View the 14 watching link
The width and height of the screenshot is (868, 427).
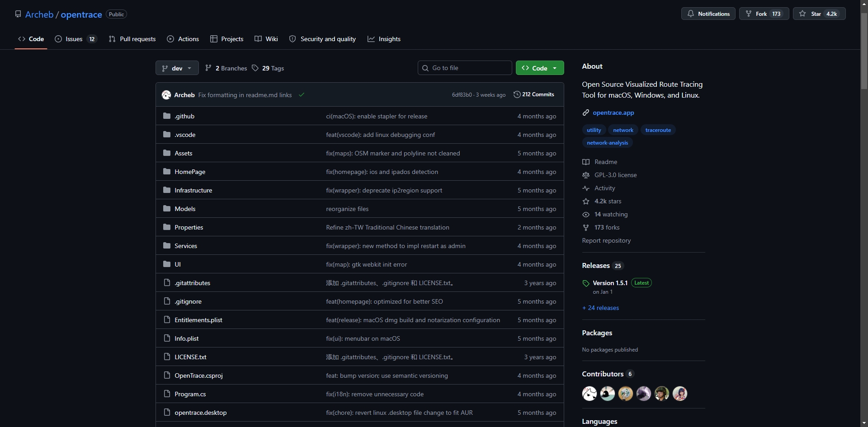click(605, 214)
